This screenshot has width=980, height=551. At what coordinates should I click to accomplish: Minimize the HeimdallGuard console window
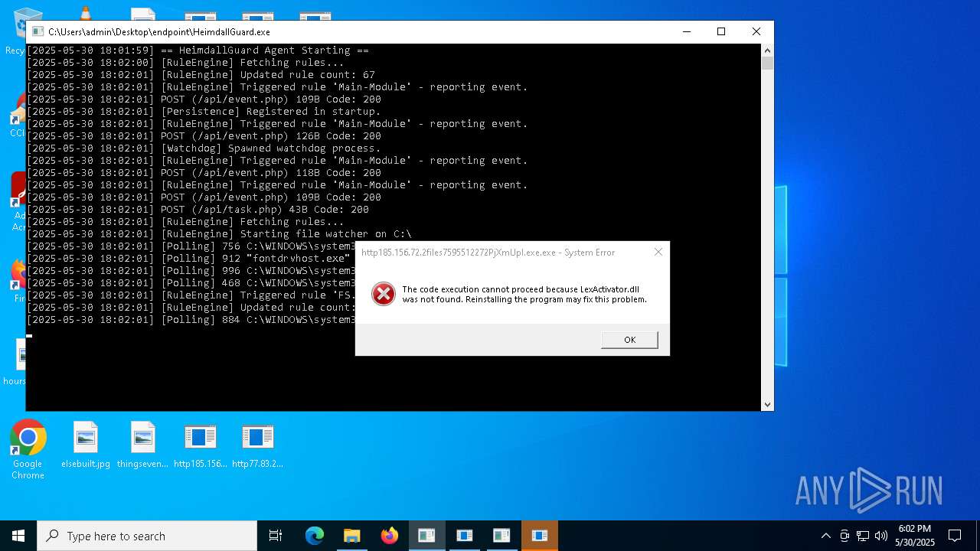pos(686,31)
